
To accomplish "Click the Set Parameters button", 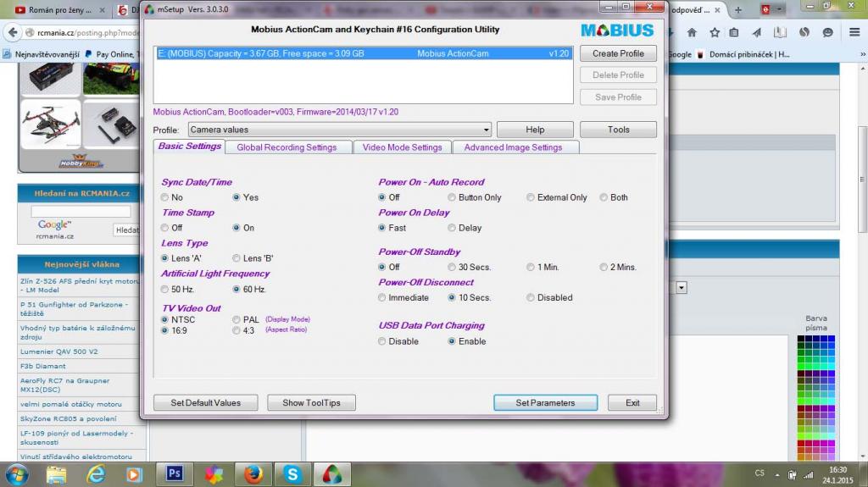I will pos(545,403).
